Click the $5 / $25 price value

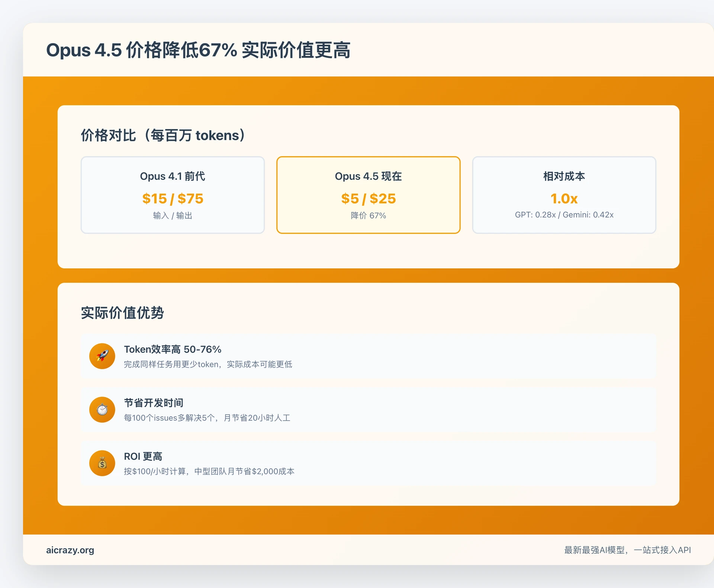click(368, 198)
